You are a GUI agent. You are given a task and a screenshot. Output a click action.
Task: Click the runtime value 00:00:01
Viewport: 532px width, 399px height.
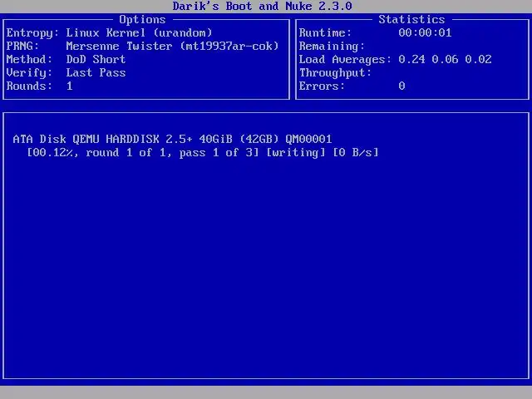[425, 33]
